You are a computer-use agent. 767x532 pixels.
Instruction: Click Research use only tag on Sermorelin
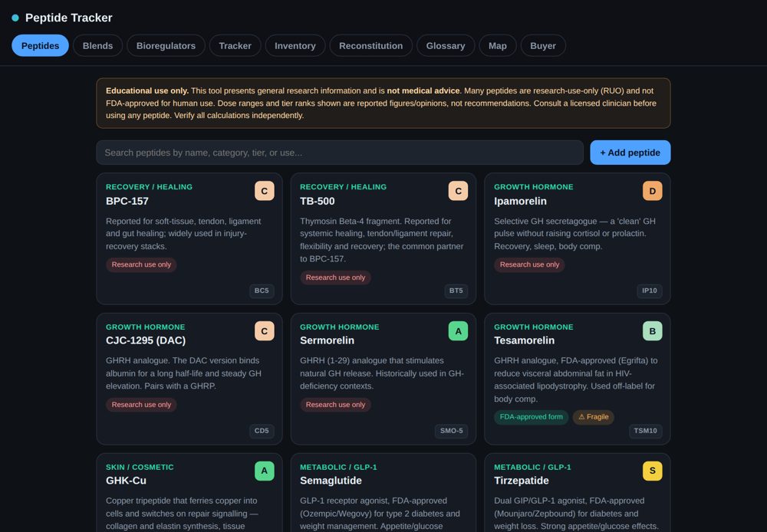tap(336, 405)
